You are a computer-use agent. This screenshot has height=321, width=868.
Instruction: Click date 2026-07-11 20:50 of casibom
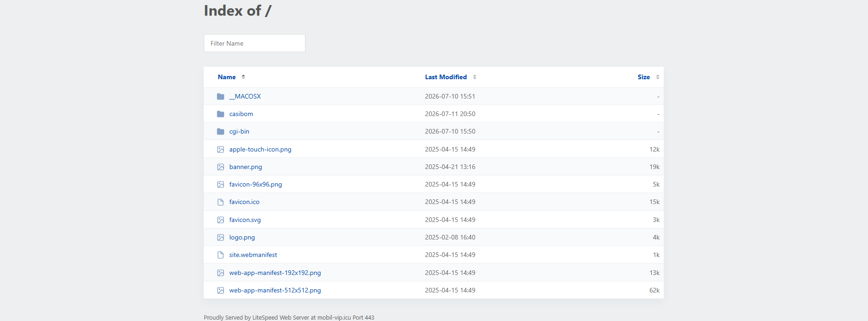coord(450,114)
